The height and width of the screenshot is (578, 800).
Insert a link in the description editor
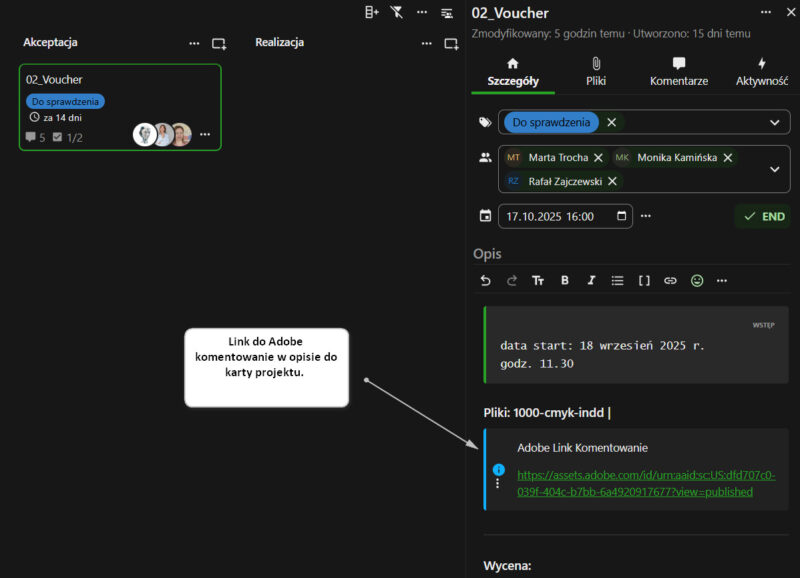(x=671, y=281)
